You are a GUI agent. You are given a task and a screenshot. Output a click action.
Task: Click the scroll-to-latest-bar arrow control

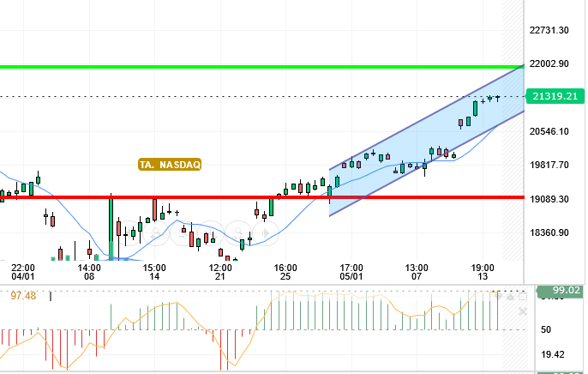click(266, 233)
